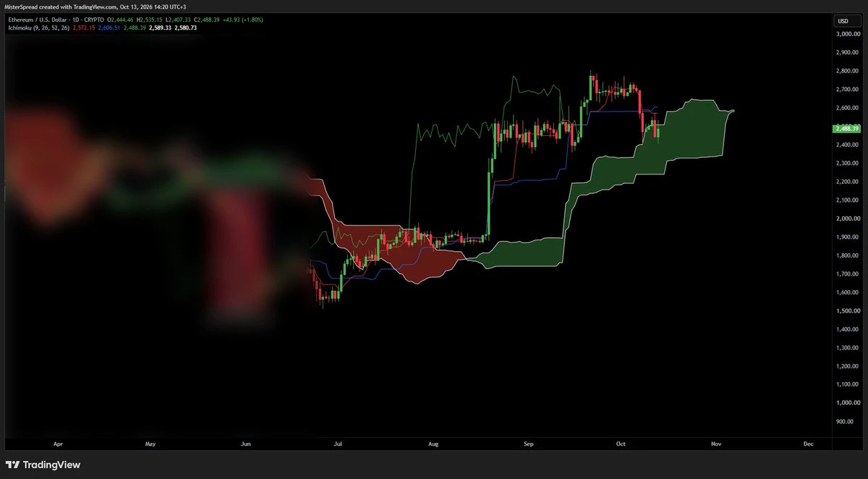Click the Oct label on the time axis
868x479 pixels.
coord(621,443)
